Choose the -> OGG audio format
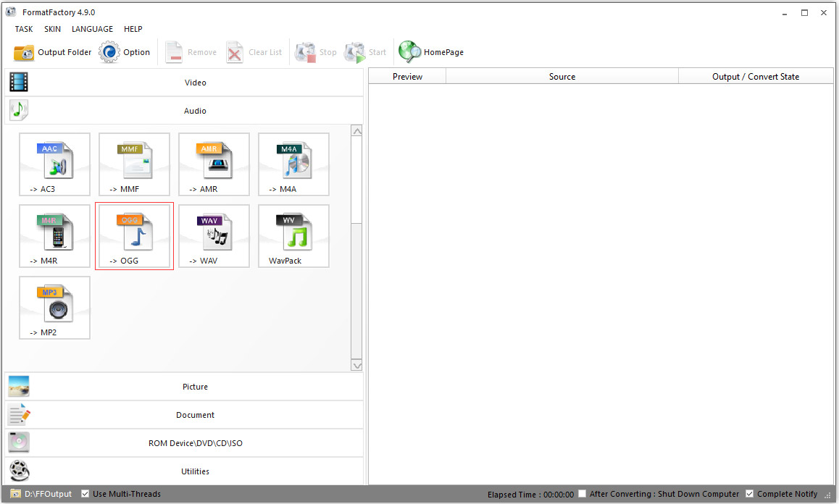The height and width of the screenshot is (504, 839). pos(134,236)
